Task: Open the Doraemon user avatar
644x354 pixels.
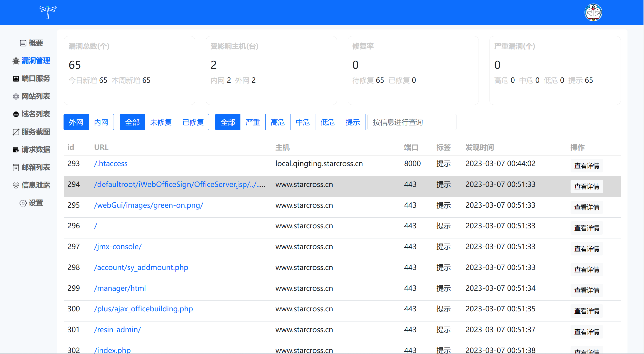Action: click(x=593, y=12)
